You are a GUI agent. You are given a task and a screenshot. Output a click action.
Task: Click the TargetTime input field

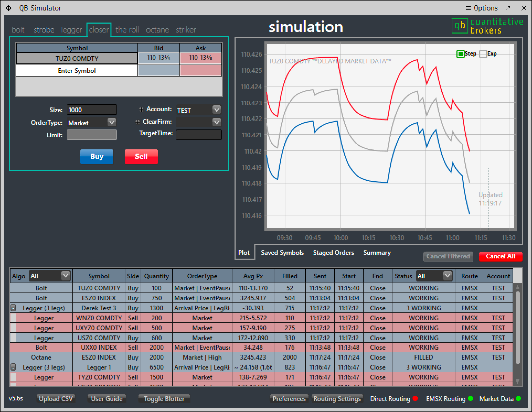coord(199,134)
